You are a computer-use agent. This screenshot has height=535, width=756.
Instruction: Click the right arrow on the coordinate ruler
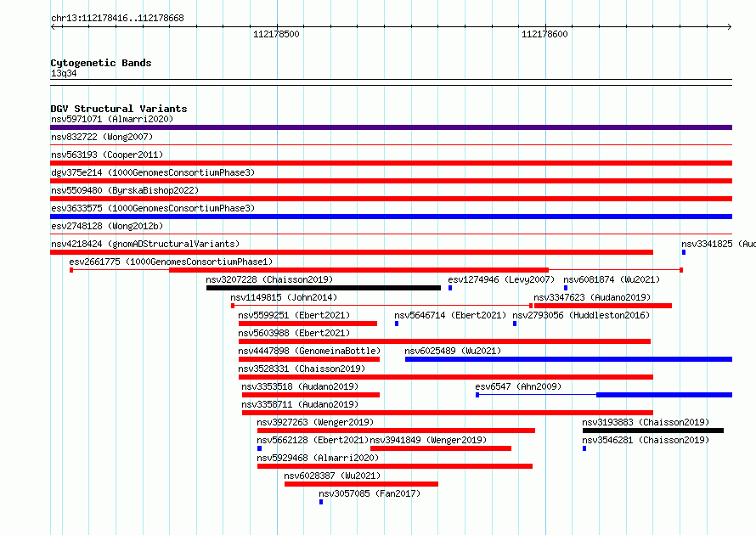(729, 27)
